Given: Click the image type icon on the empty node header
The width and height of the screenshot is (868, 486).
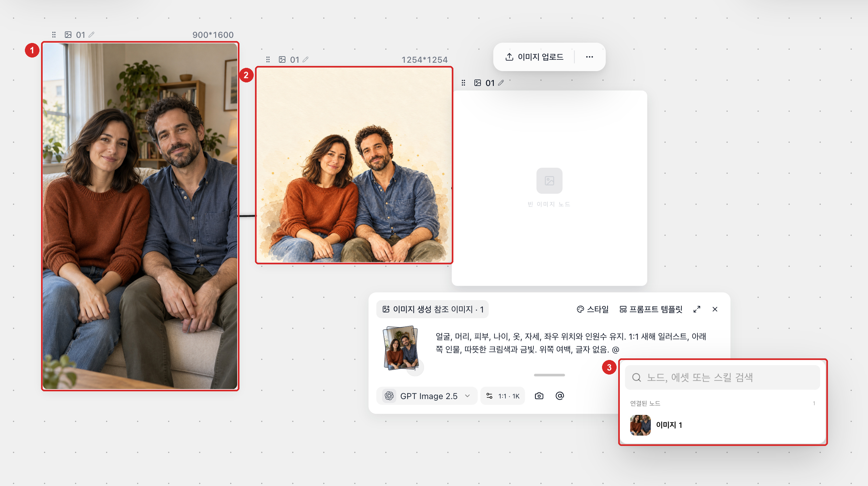Looking at the screenshot, I should tap(478, 83).
